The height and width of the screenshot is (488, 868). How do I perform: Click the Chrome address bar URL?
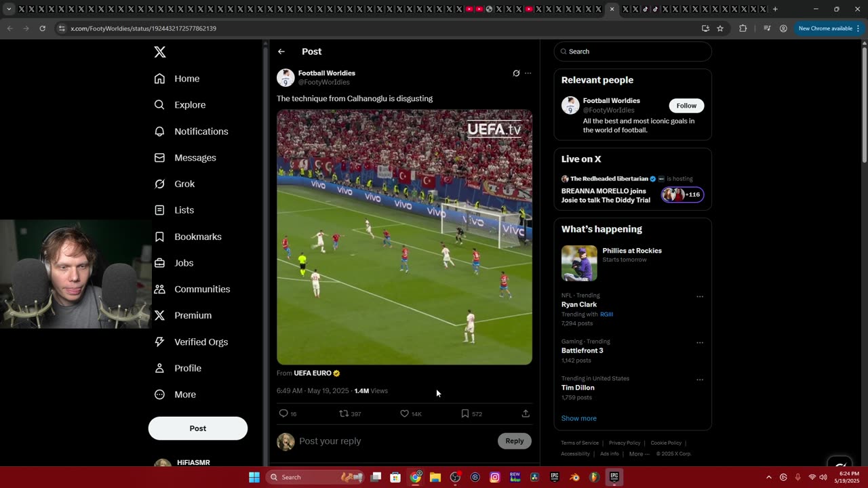(x=143, y=28)
